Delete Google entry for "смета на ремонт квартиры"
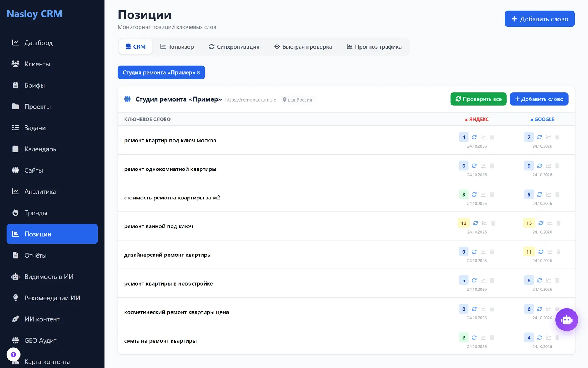This screenshot has height=368, width=588. pyautogui.click(x=557, y=338)
